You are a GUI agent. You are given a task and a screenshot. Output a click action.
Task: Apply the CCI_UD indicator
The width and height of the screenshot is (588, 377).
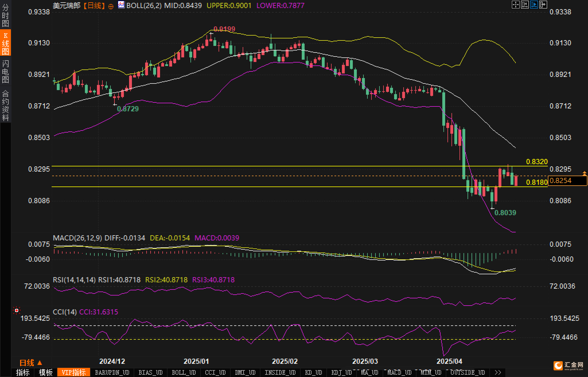click(x=215, y=372)
